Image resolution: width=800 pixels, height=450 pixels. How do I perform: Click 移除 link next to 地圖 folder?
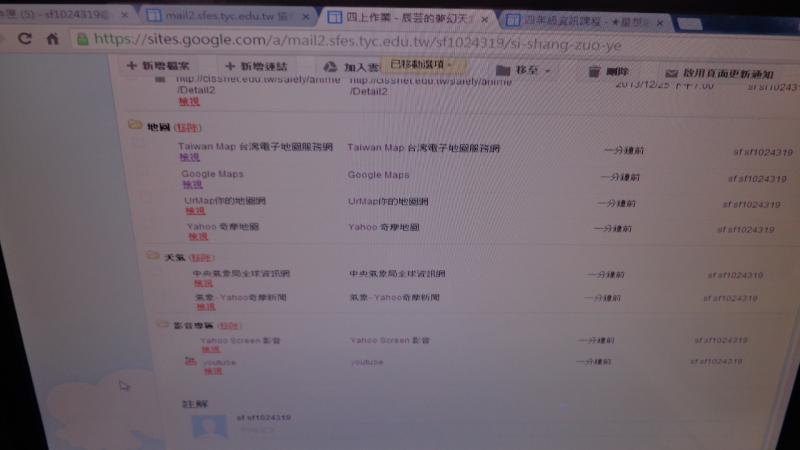[x=188, y=128]
